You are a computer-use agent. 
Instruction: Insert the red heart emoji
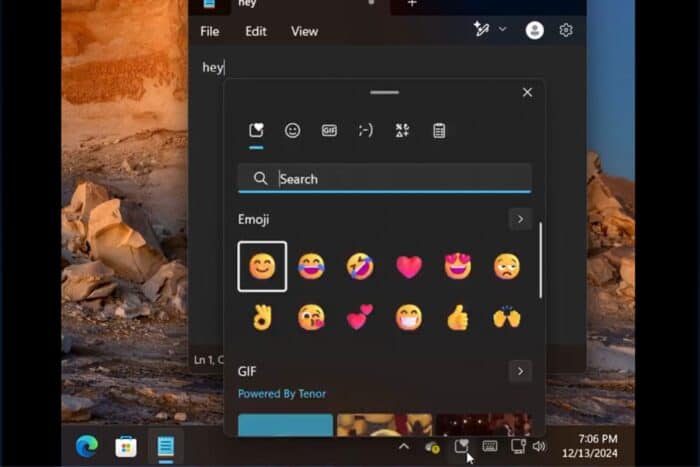pyautogui.click(x=409, y=267)
